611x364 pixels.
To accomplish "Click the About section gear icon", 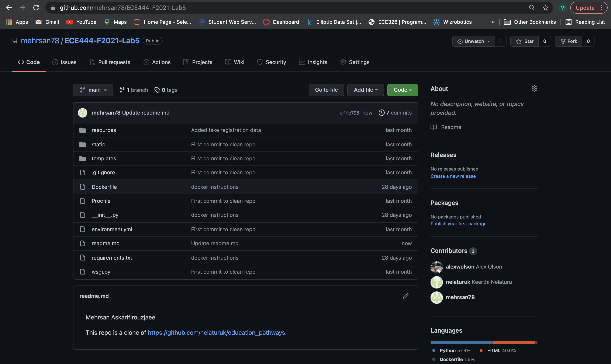I will (534, 88).
